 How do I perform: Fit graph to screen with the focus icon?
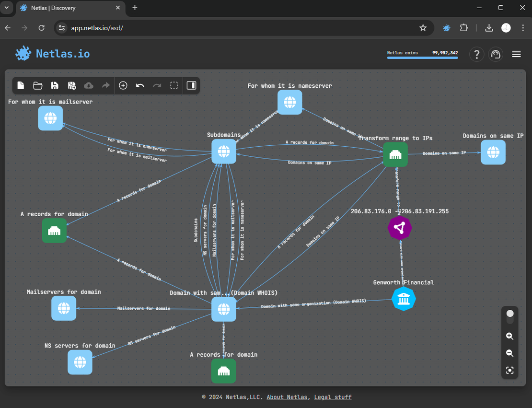(509, 370)
